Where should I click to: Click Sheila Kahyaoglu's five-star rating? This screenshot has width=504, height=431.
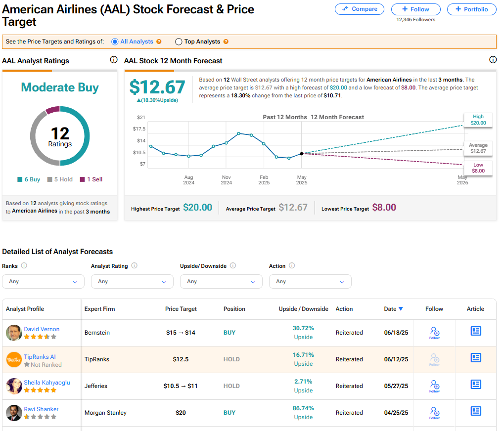[40, 390]
